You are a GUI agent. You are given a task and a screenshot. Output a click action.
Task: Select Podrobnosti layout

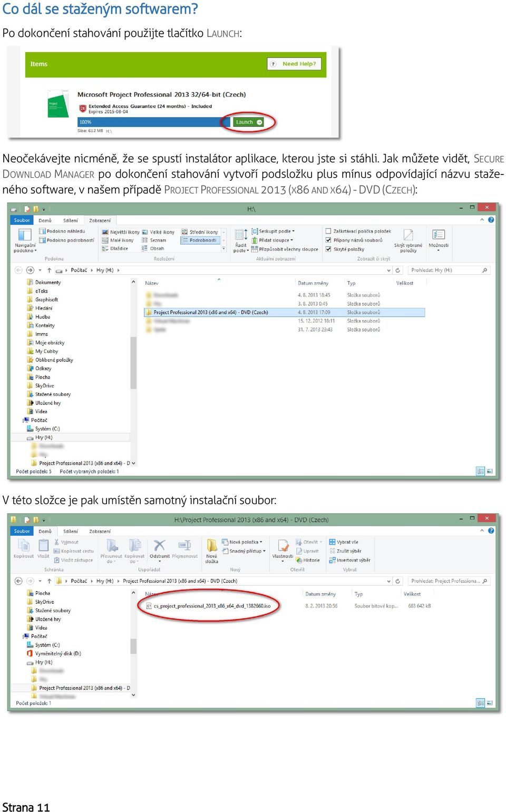click(x=199, y=240)
